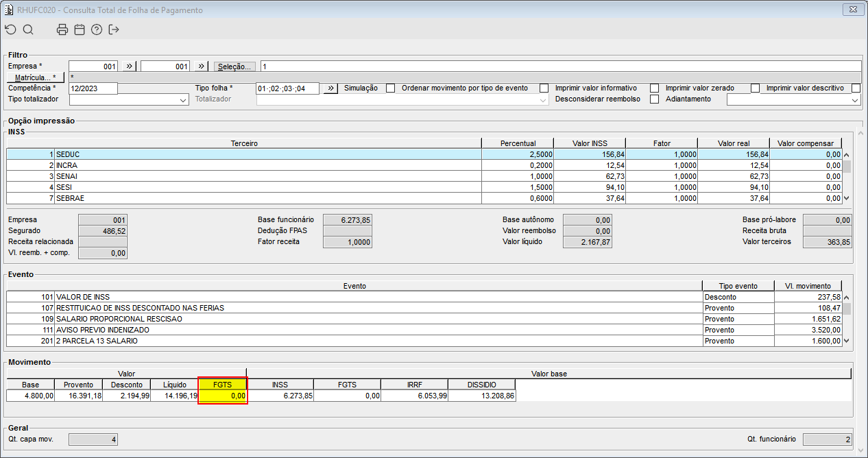Select the SENAI row
868x458 pixels.
point(424,176)
